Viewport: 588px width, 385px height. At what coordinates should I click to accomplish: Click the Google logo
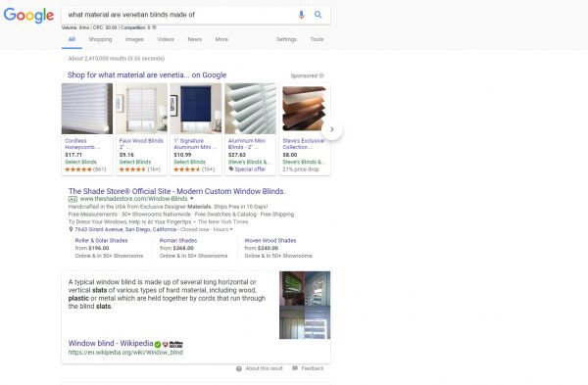[x=28, y=16]
